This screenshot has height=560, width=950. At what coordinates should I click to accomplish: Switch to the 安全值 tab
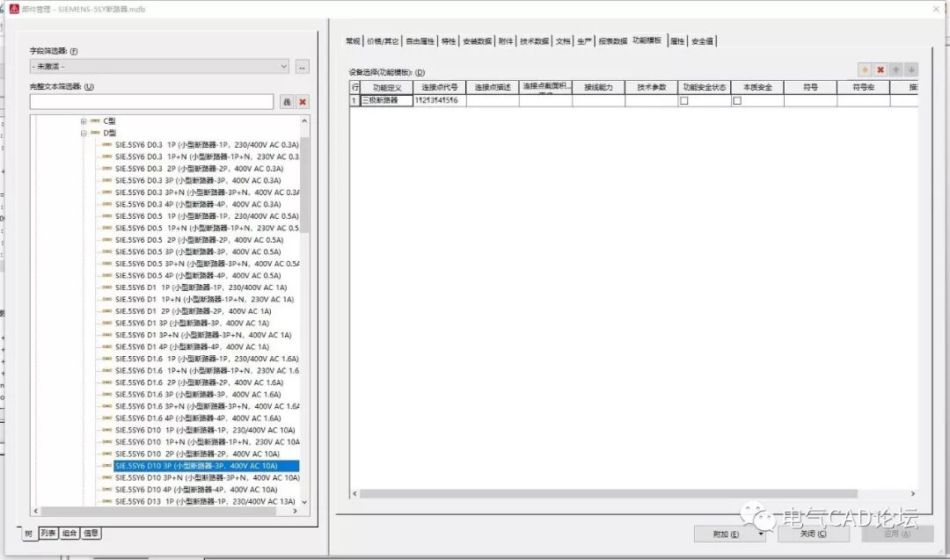pos(702,41)
